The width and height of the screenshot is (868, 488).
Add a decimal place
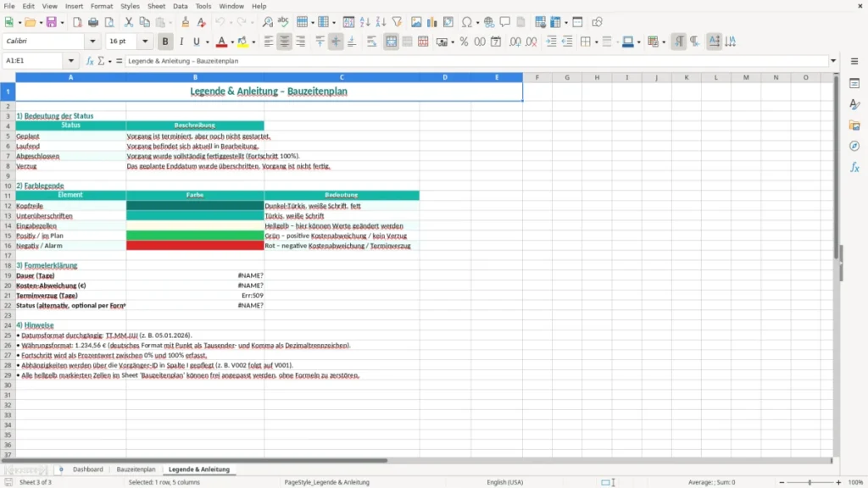(515, 42)
